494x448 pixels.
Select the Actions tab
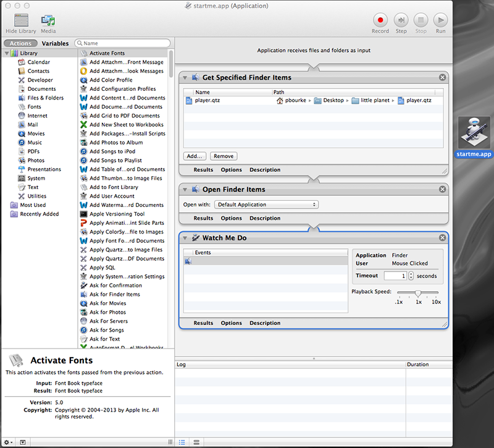20,44
